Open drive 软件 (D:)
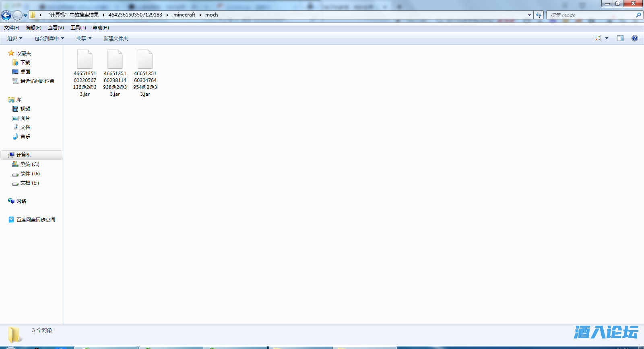 pos(30,174)
